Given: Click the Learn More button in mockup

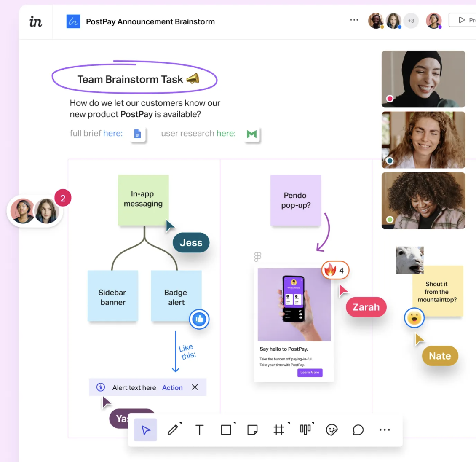Looking at the screenshot, I should tap(310, 372).
